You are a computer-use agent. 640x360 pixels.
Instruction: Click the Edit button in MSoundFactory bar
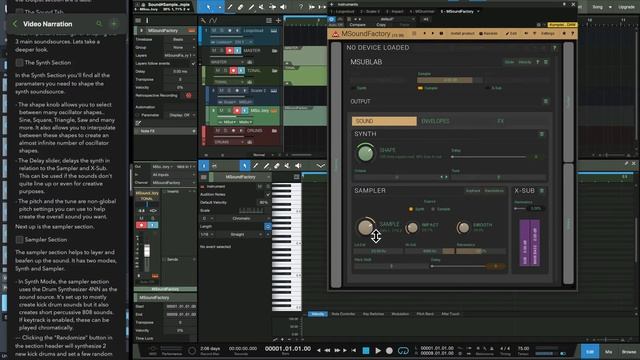511,34
